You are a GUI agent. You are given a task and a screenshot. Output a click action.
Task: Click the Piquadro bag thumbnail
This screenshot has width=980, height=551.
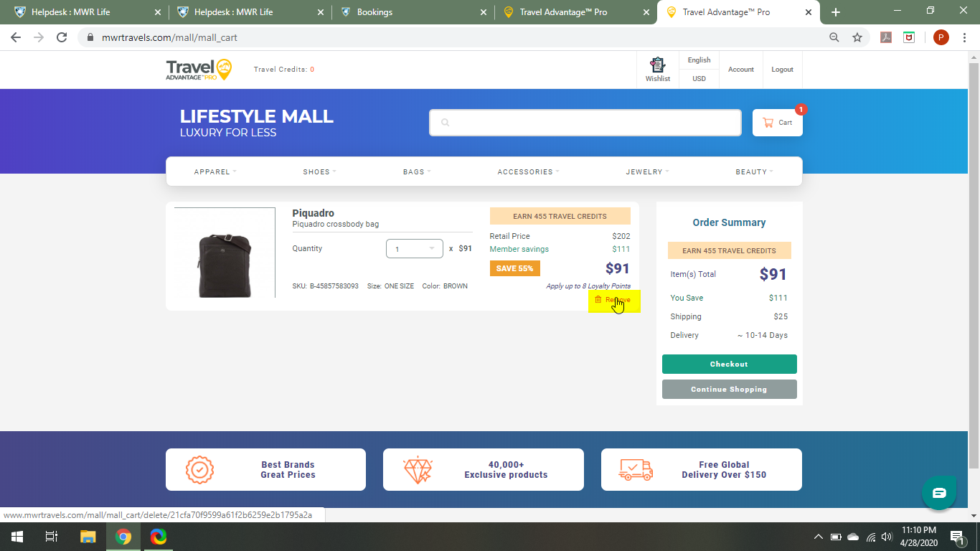[225, 253]
